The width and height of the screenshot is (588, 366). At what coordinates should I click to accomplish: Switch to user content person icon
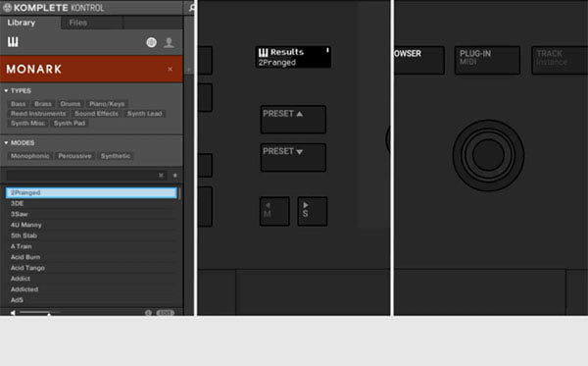click(x=170, y=42)
